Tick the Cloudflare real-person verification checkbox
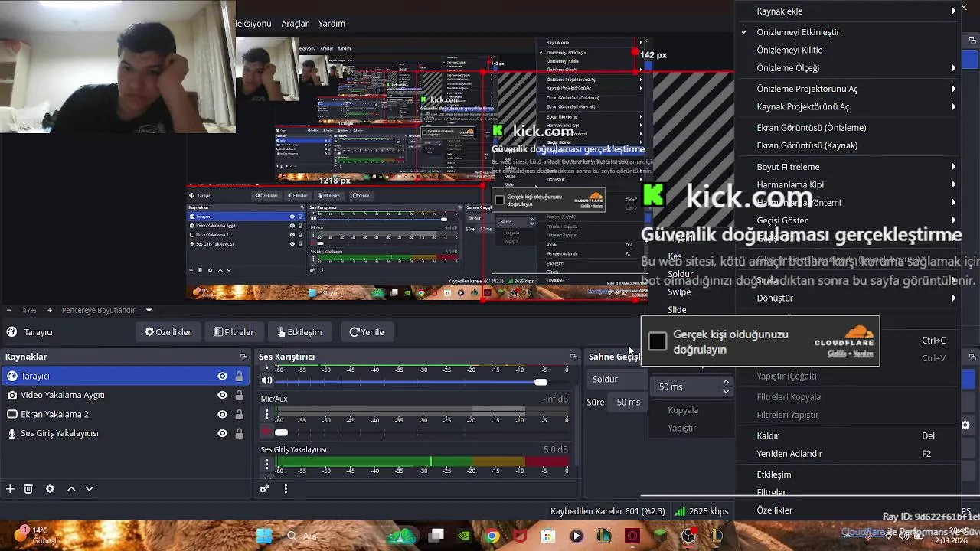Image resolution: width=980 pixels, height=551 pixels. click(x=657, y=341)
